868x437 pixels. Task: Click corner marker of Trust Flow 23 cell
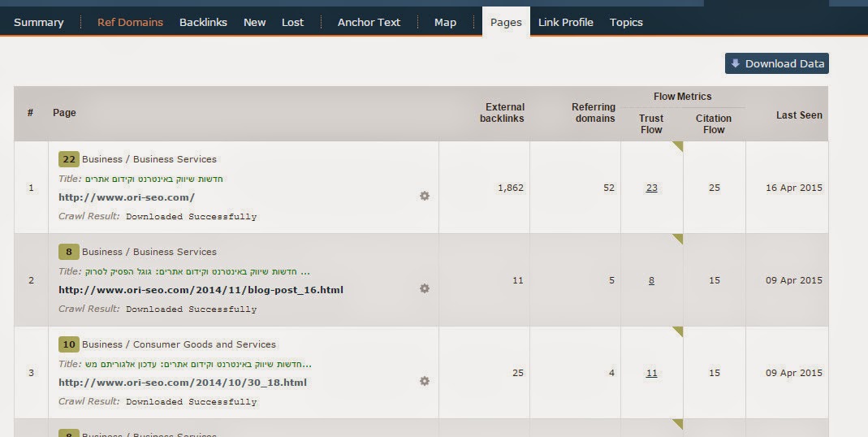click(x=677, y=145)
